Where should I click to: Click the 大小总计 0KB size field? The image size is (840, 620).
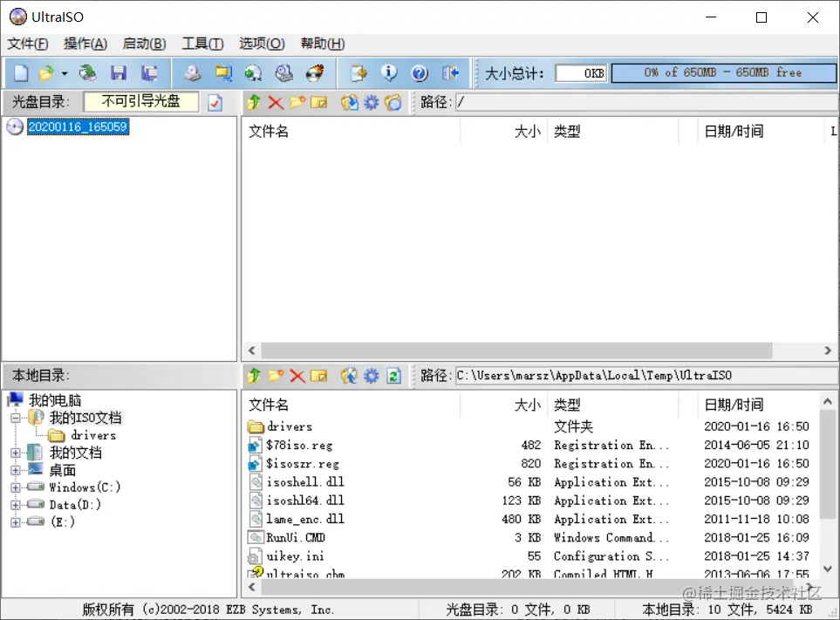pyautogui.click(x=581, y=73)
